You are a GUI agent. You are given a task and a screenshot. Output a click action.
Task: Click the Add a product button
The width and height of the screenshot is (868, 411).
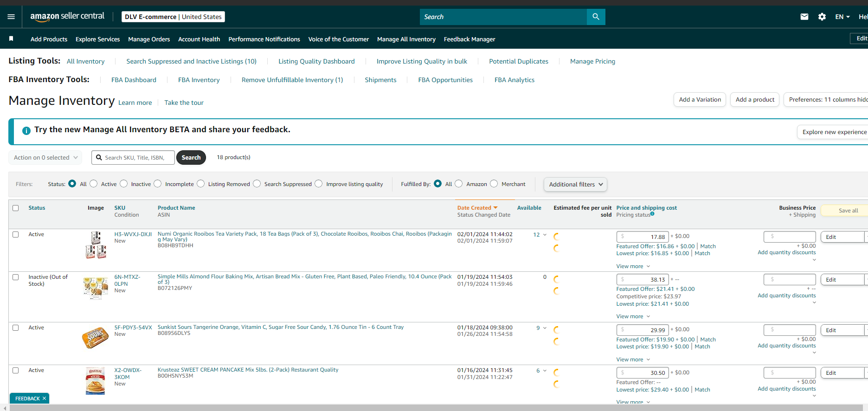[x=755, y=100]
